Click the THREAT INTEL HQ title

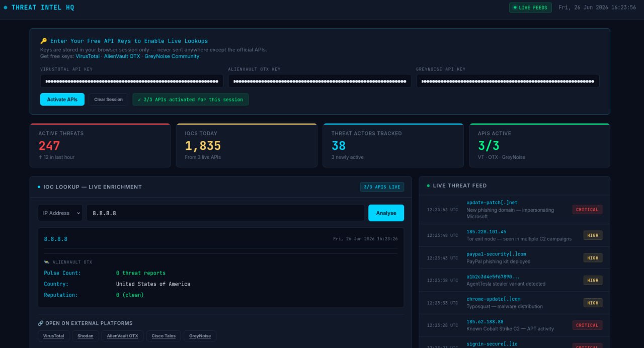tap(43, 8)
